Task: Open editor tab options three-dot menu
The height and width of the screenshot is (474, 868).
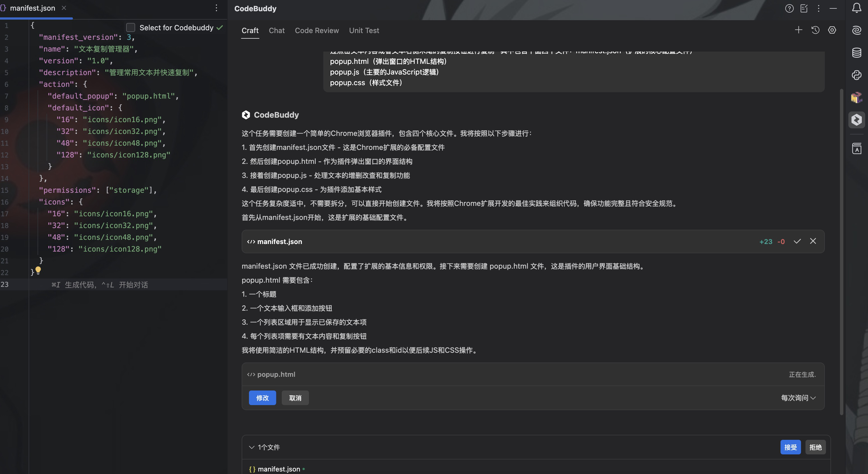Action: 216,8
